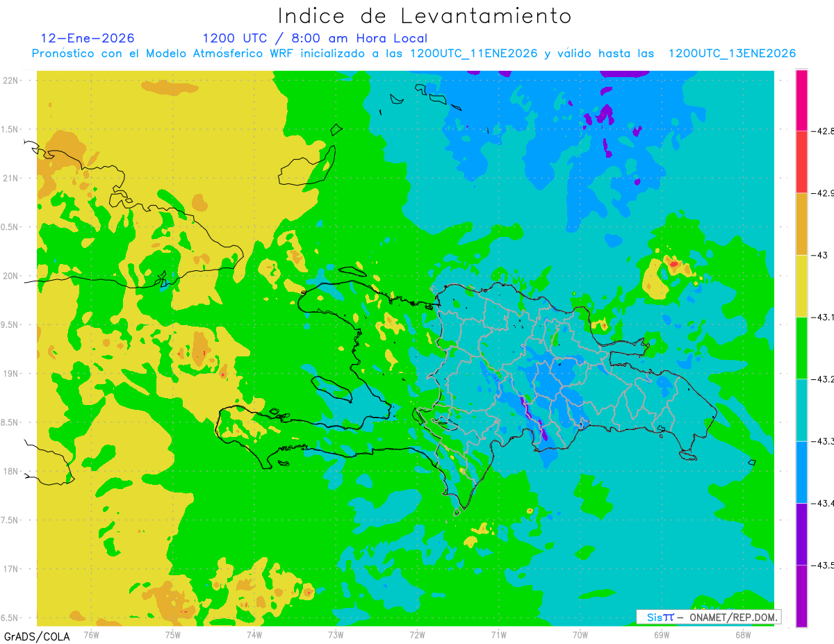Pick the blue color scale segment

coord(801,472)
